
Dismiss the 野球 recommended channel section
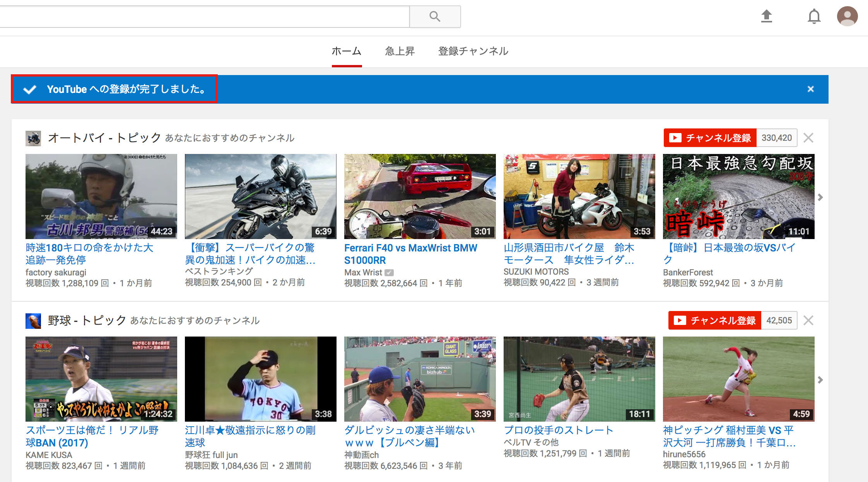pyautogui.click(x=808, y=320)
